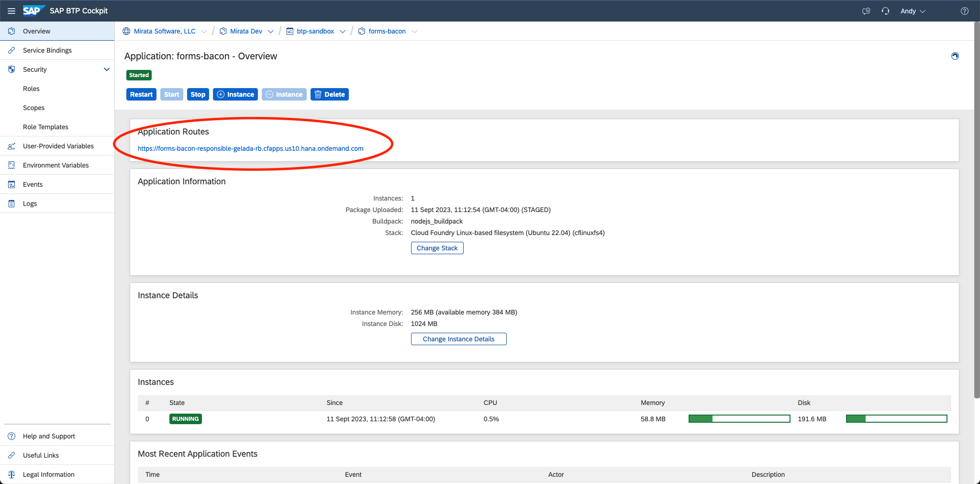Open the Events page

(x=57, y=184)
